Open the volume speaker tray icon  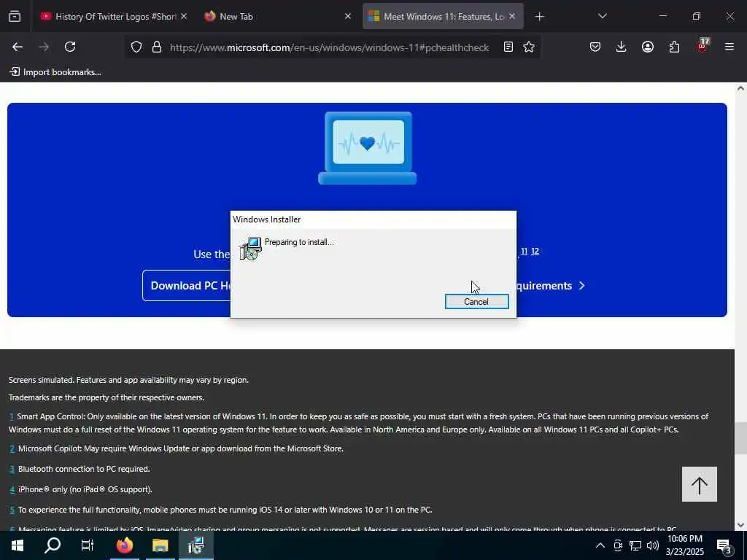click(653, 545)
